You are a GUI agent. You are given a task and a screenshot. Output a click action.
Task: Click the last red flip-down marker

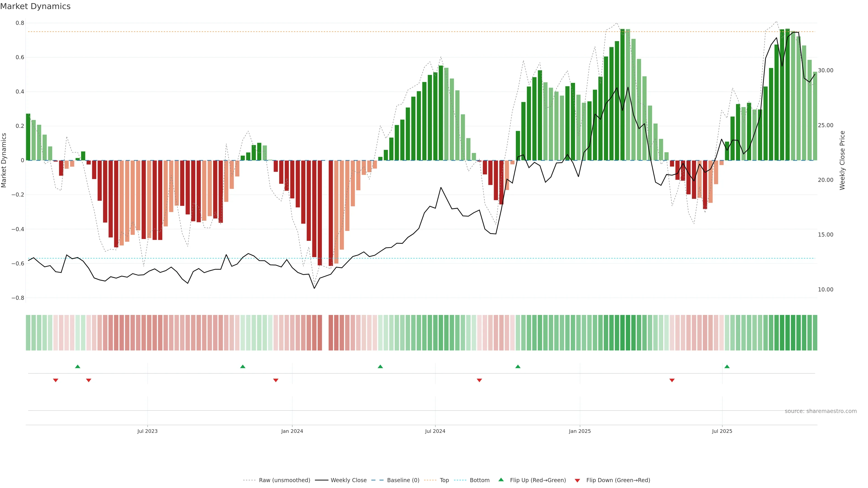(x=672, y=380)
